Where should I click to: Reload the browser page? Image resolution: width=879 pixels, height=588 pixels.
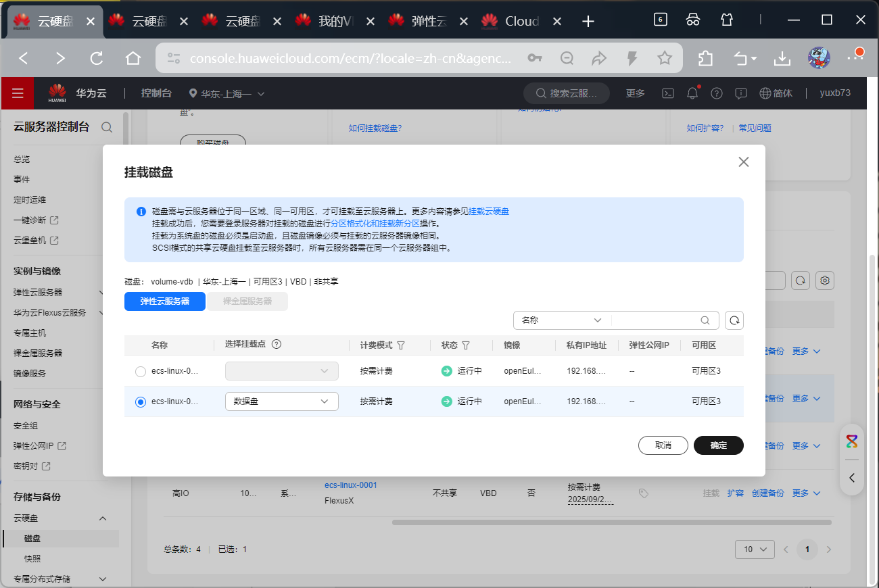click(97, 58)
